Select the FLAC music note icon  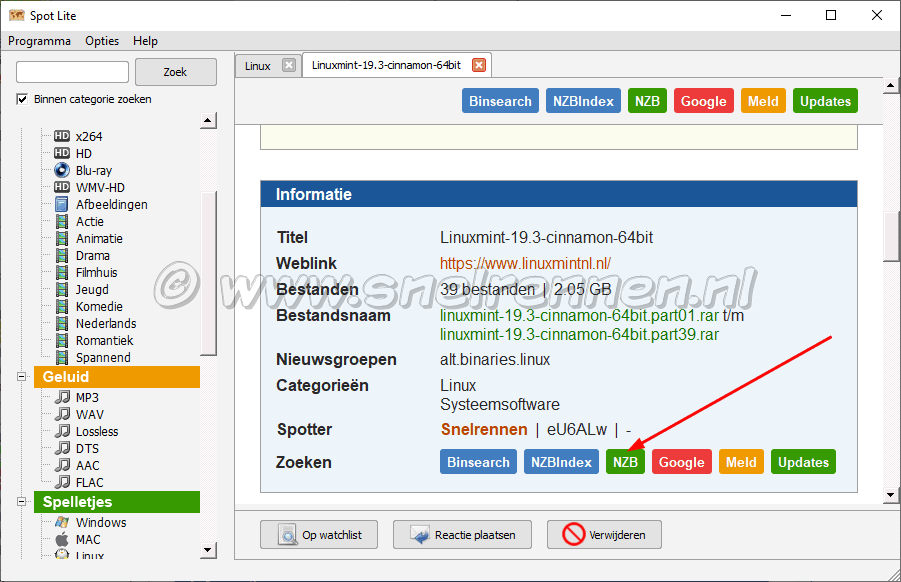62,482
